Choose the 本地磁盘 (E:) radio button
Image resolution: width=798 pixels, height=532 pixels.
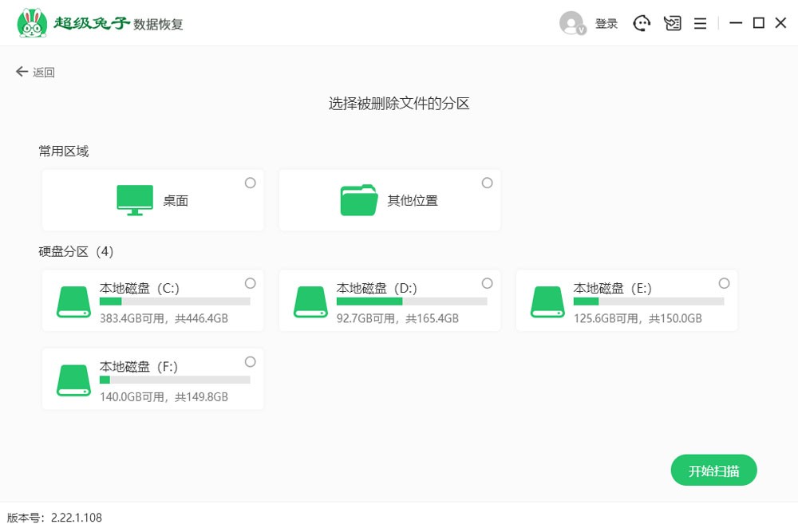(724, 283)
